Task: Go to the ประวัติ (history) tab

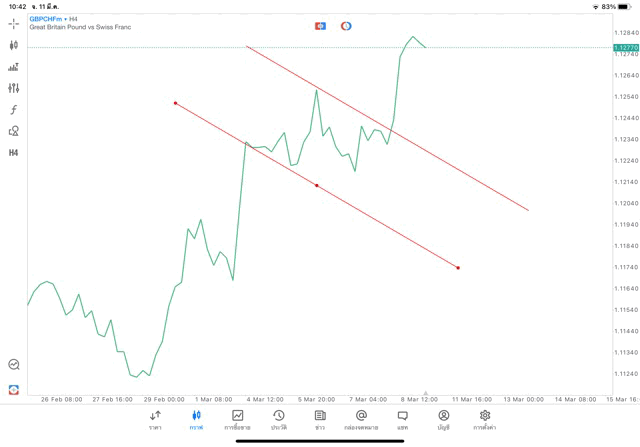Action: 278,419
